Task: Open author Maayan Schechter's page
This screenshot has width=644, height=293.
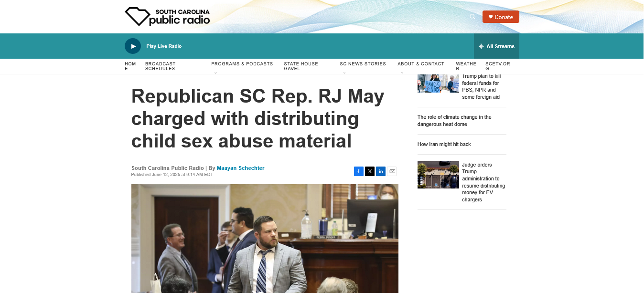Action: coord(240,168)
